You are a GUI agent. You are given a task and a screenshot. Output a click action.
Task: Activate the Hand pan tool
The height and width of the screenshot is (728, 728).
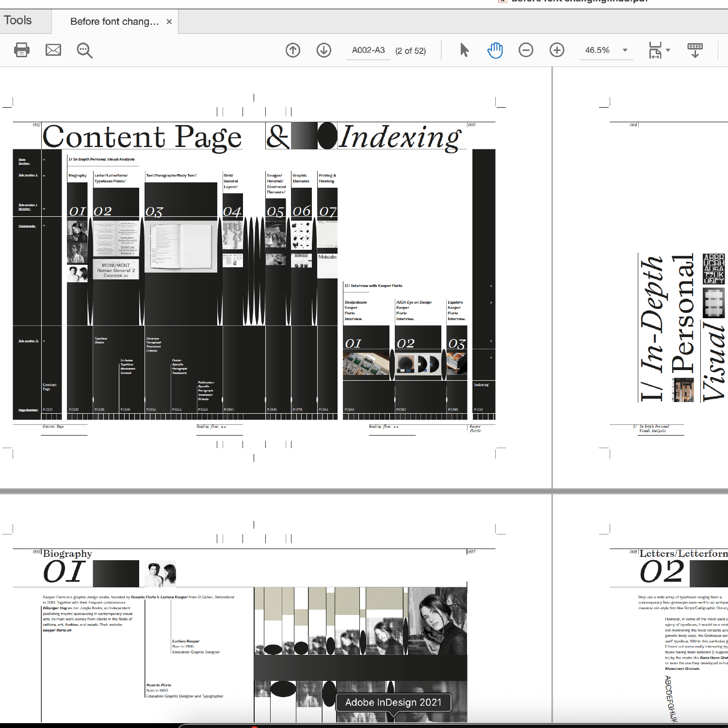coord(495,50)
